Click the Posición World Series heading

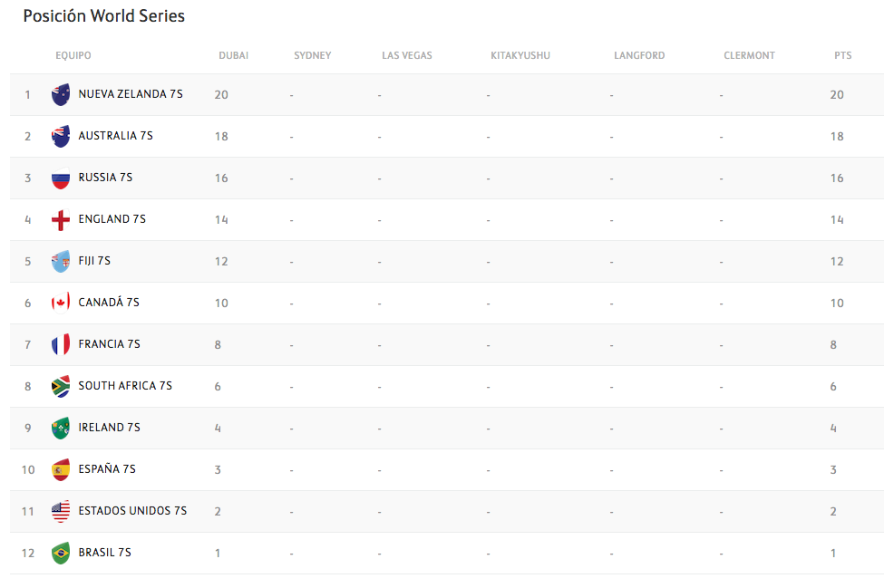pyautogui.click(x=103, y=16)
